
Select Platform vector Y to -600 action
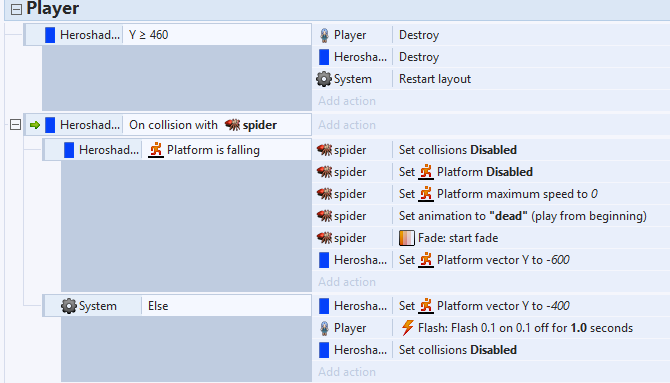coord(491,260)
